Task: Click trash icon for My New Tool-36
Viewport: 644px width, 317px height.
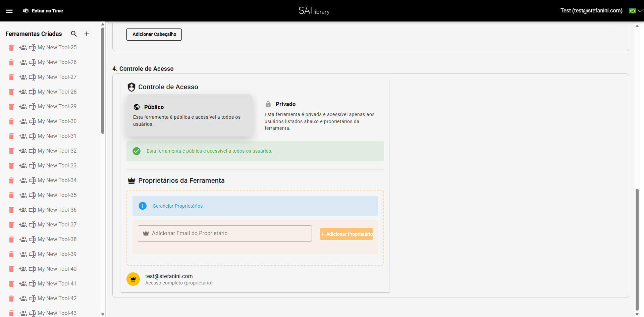Action: tap(11, 210)
